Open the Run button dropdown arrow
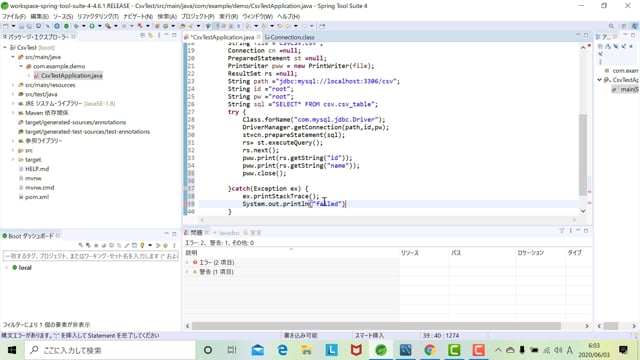The height and width of the screenshot is (360, 640). pyautogui.click(x=99, y=26)
